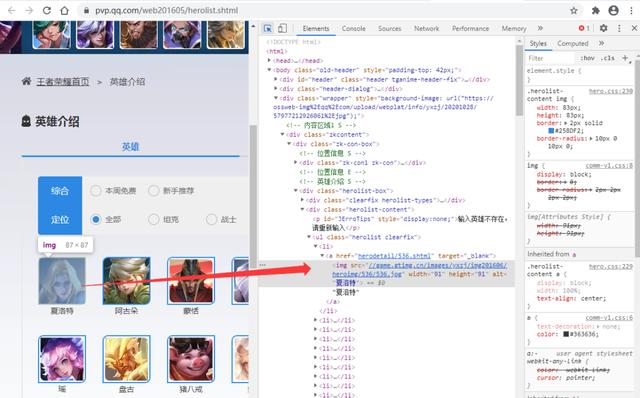Activate the inspect element picker icon

click(x=268, y=29)
